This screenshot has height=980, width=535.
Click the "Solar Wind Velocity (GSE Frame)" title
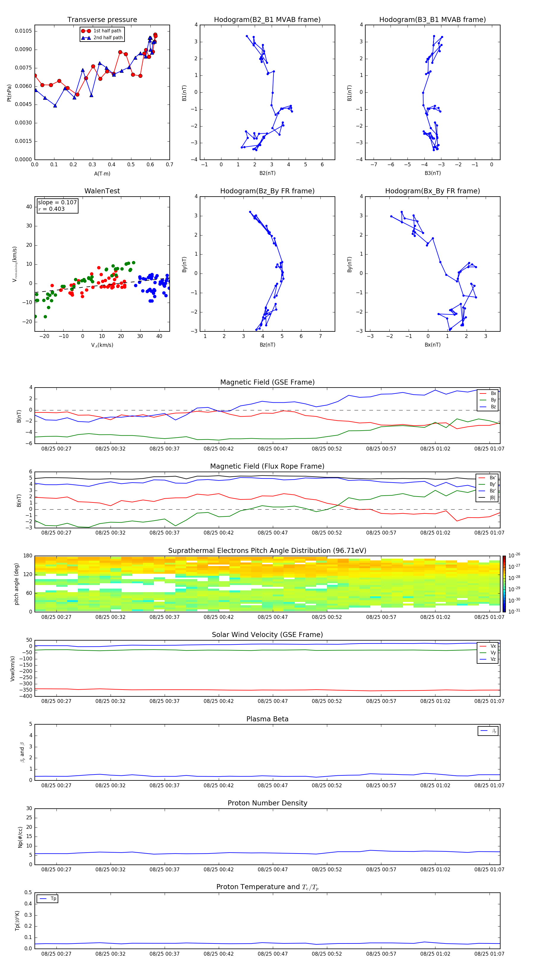click(x=267, y=635)
